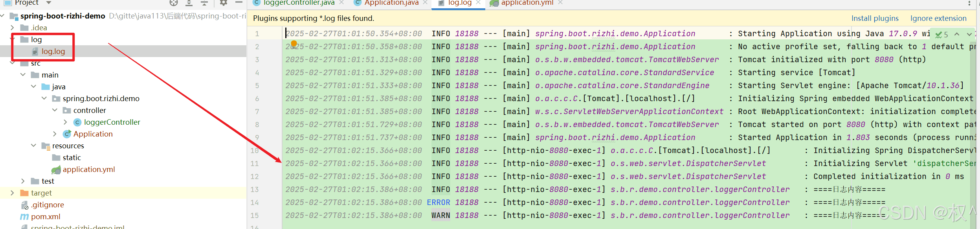Click 'Completed initialization in 0 ms' message
Screen dimensions: 980x229
click(x=888, y=176)
